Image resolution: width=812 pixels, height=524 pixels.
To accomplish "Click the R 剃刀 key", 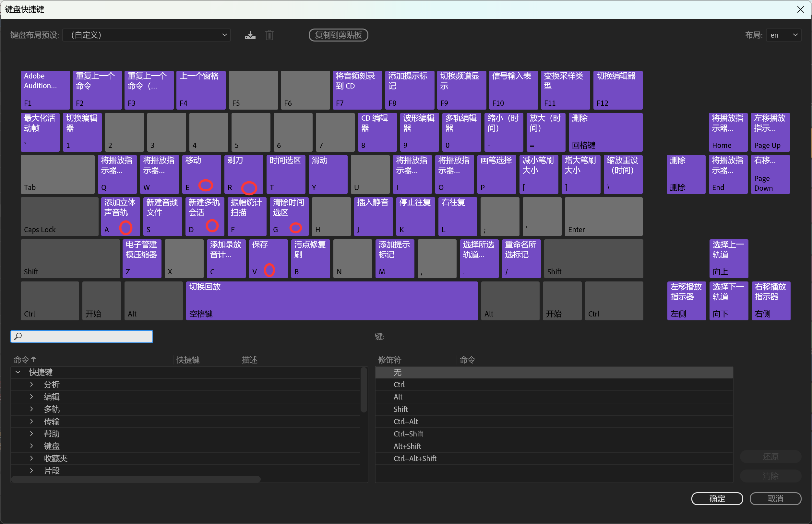I will click(x=244, y=174).
